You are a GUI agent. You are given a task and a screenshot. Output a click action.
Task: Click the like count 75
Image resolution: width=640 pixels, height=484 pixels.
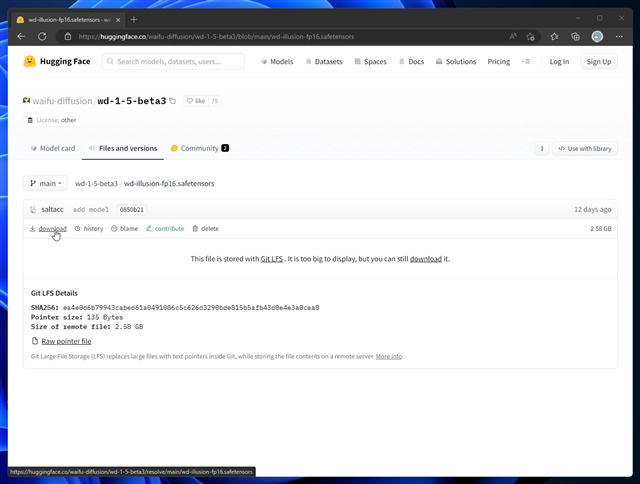(215, 101)
